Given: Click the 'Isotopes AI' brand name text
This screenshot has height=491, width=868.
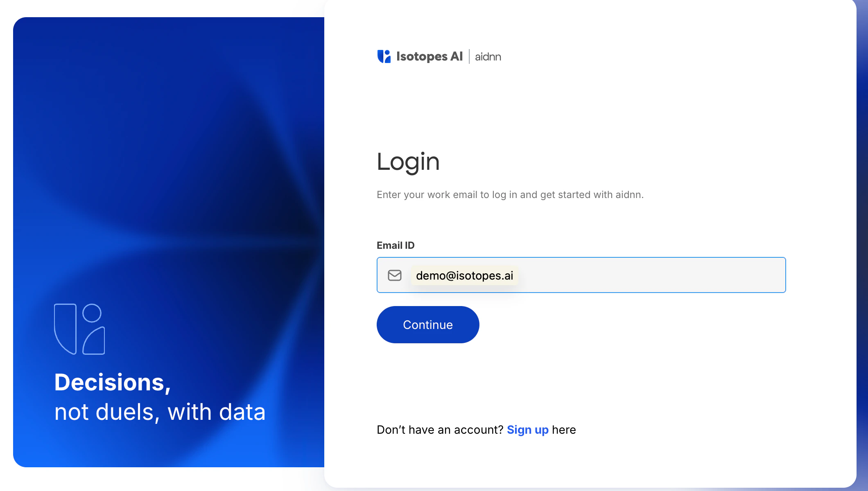Looking at the screenshot, I should click(429, 56).
